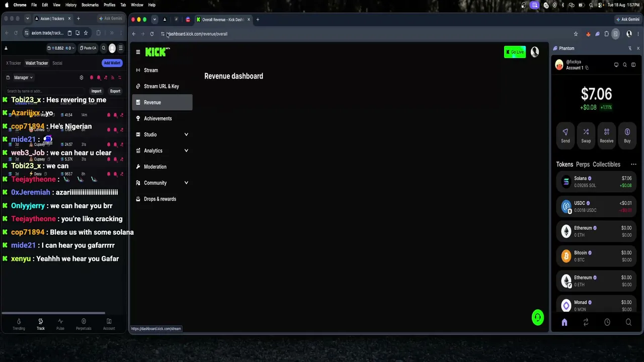
Task: Open the Kick sidebar hamburger menu
Action: point(138,52)
